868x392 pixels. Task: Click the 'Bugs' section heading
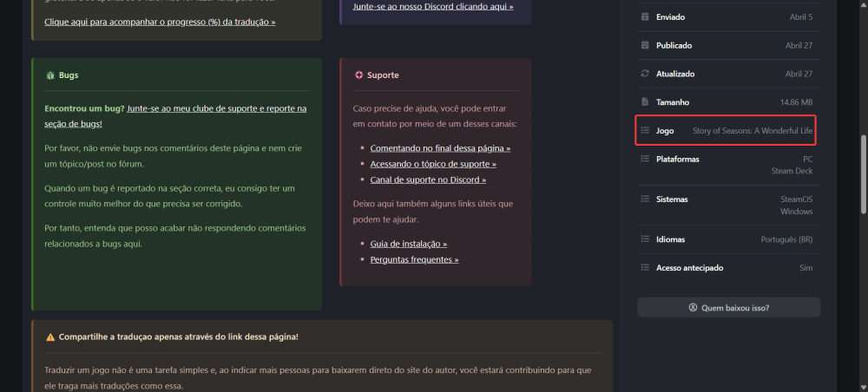(x=69, y=75)
